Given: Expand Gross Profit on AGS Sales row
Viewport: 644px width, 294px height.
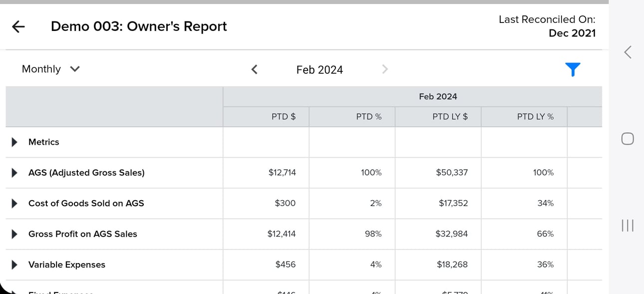Looking at the screenshot, I should (14, 234).
